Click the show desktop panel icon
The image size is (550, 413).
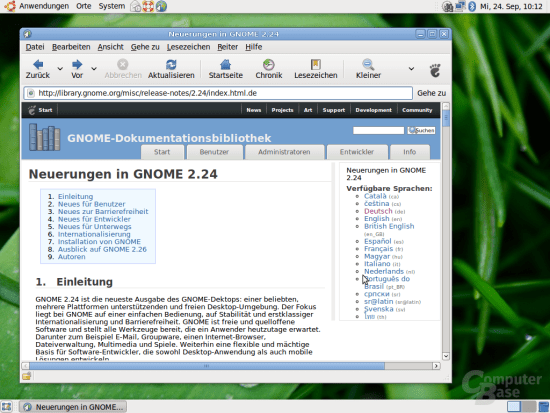(7, 407)
